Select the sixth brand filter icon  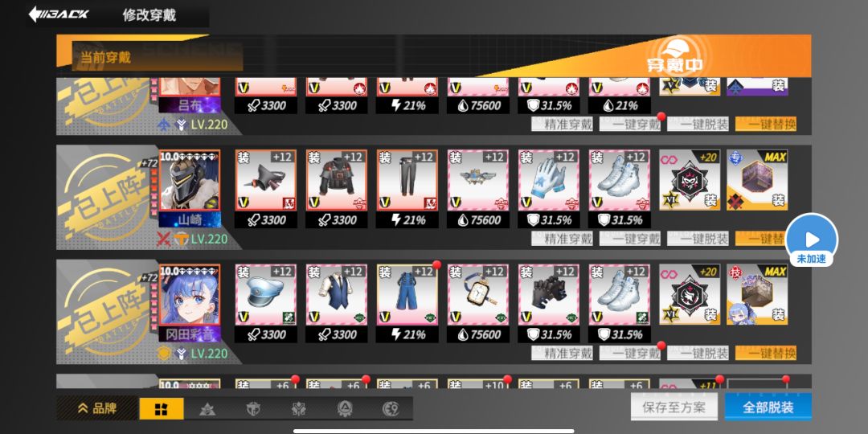[x=391, y=409]
